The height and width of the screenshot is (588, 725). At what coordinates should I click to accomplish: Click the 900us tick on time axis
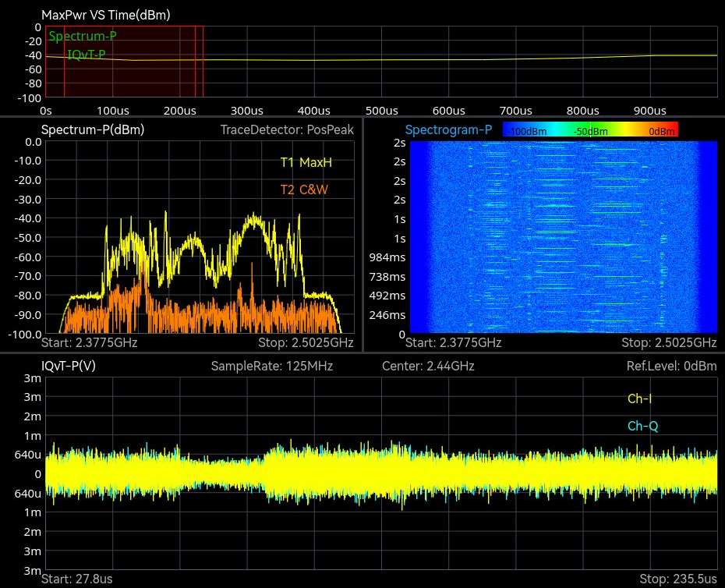pyautogui.click(x=649, y=111)
